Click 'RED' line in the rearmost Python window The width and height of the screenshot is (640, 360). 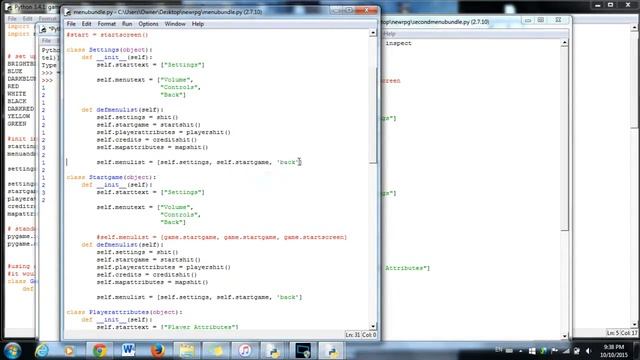pyautogui.click(x=13, y=87)
